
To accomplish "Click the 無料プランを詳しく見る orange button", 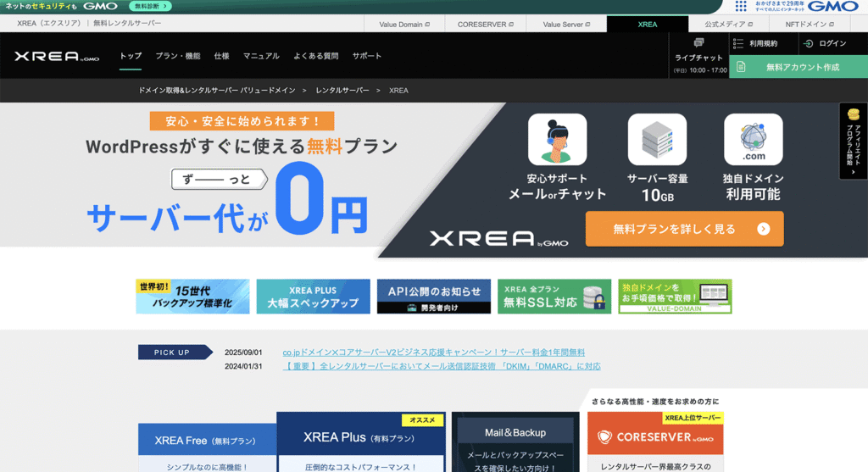I will [684, 229].
